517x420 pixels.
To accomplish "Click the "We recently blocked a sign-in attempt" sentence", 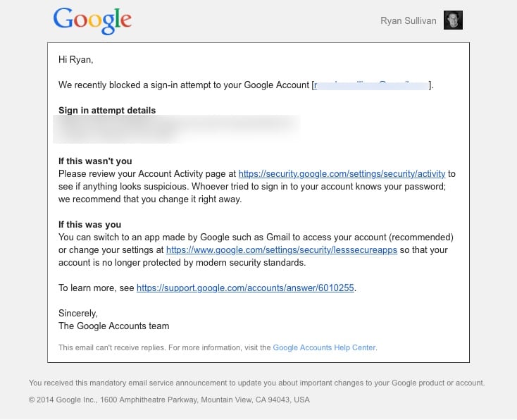I will tap(185, 85).
